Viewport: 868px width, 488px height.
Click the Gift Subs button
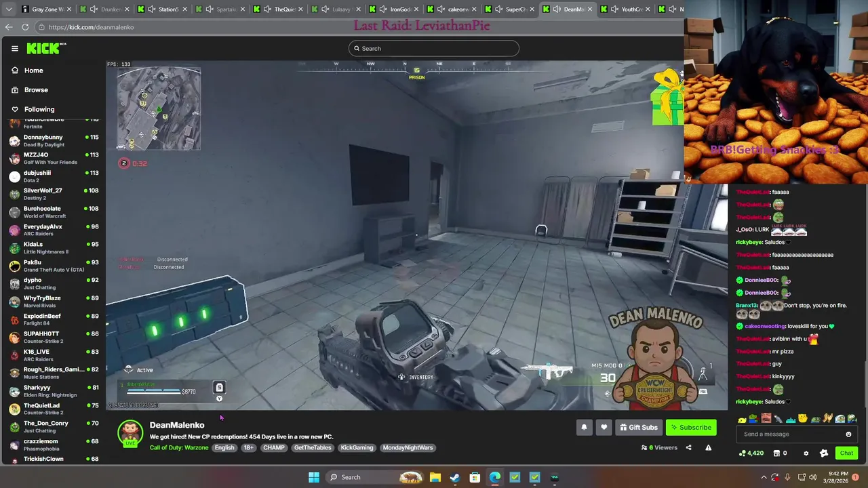[x=639, y=427]
